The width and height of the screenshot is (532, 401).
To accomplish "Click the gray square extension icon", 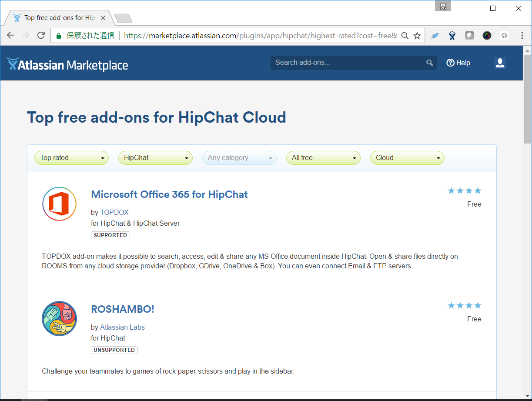I will point(469,36).
